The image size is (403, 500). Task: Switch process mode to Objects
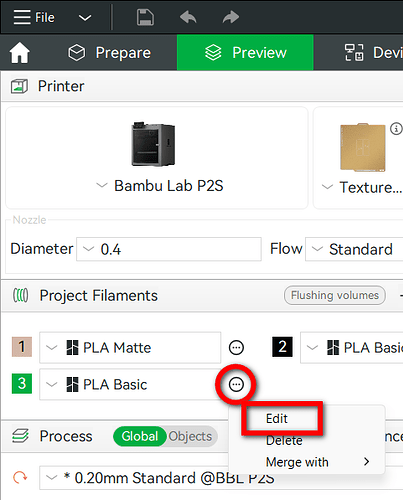coord(190,436)
